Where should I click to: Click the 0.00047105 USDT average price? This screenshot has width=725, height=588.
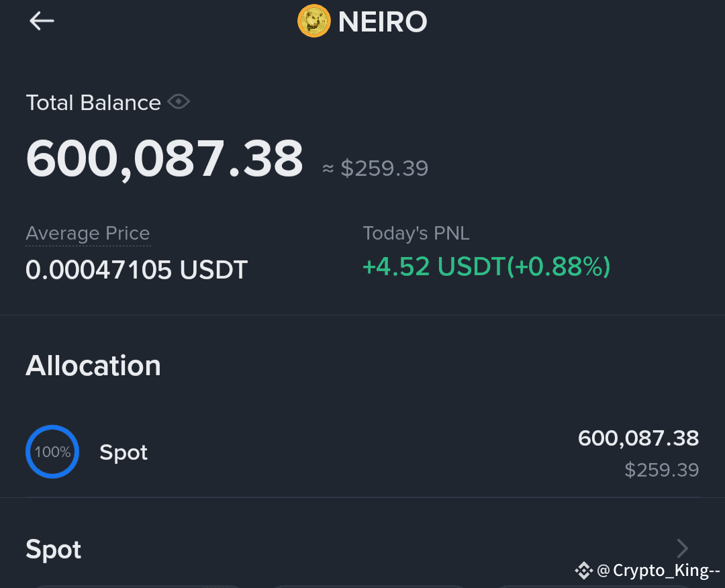coord(137,270)
